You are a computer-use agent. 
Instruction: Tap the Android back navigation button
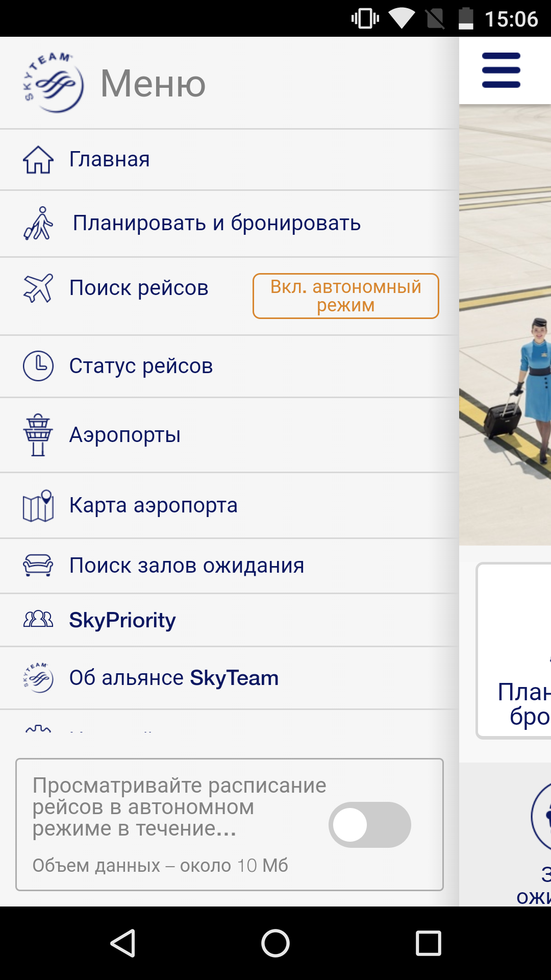click(123, 943)
